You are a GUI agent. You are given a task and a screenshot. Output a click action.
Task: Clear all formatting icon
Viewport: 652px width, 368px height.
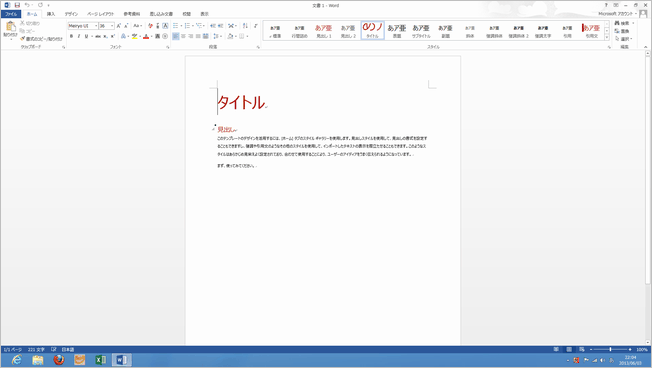point(151,26)
